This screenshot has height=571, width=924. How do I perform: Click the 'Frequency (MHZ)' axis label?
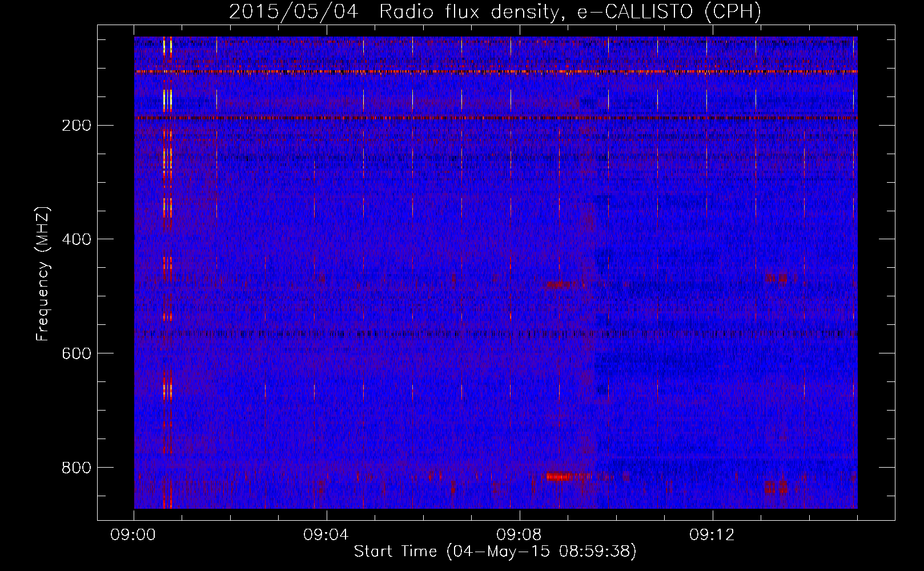click(x=43, y=274)
